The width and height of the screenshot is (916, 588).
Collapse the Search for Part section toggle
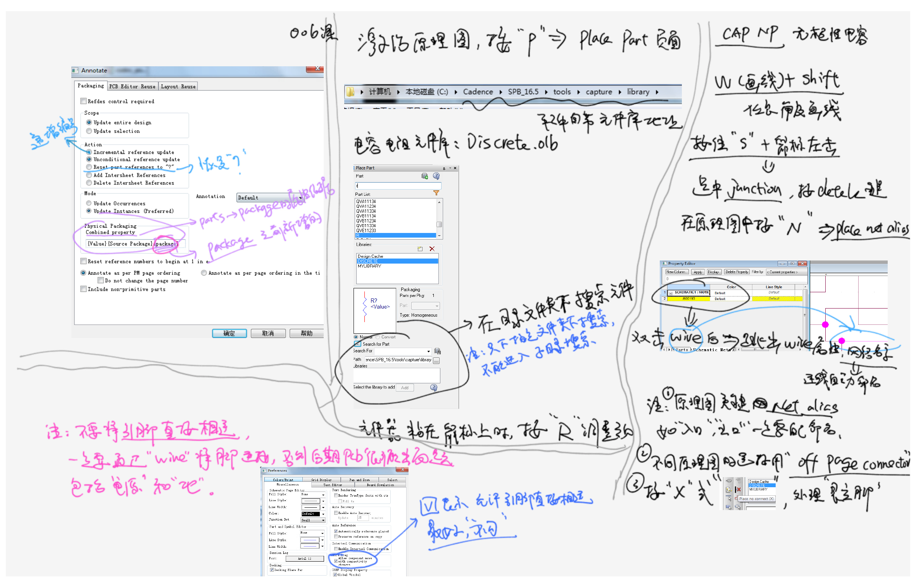(357, 344)
